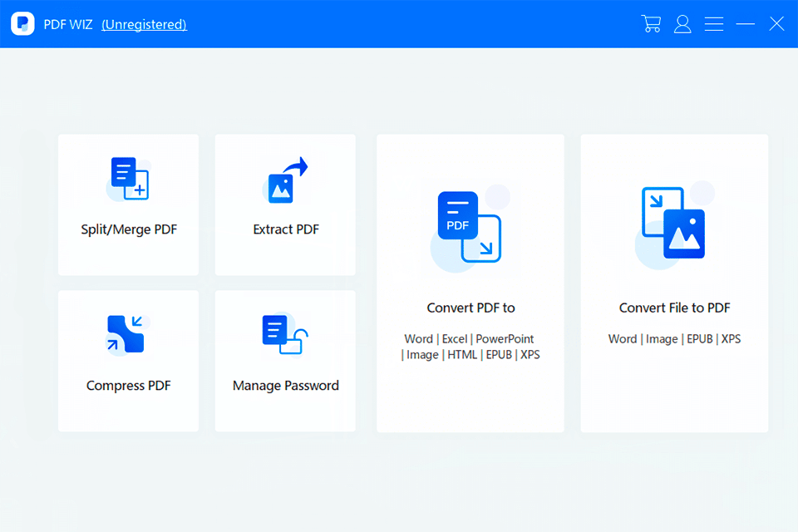Select the Convert PDF to heading
This screenshot has height=532, width=798.
pyautogui.click(x=470, y=308)
